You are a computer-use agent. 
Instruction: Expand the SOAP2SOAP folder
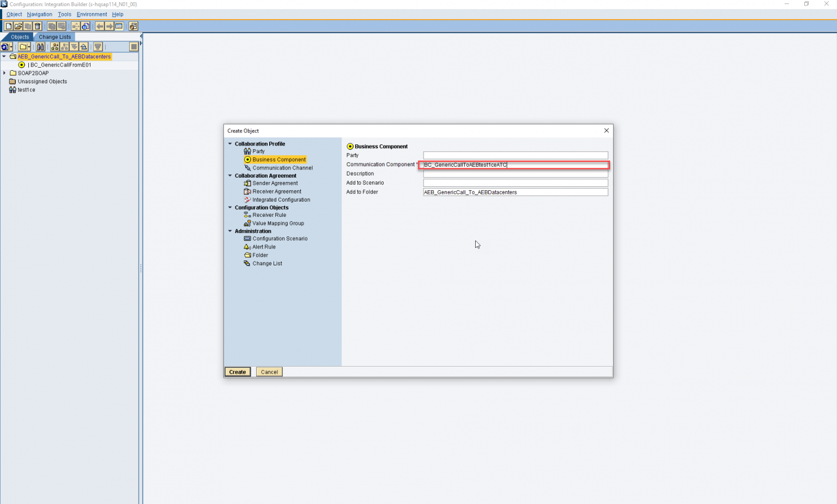4,72
